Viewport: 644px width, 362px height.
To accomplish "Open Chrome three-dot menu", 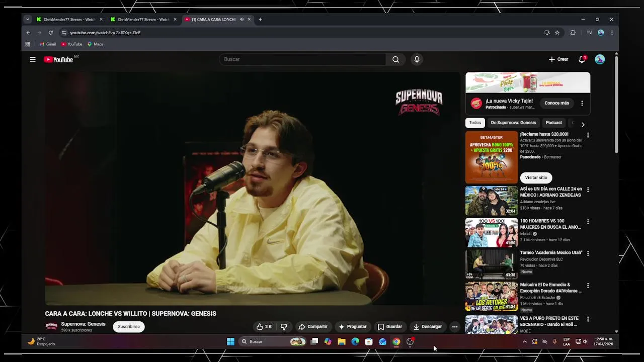I will click(612, 33).
